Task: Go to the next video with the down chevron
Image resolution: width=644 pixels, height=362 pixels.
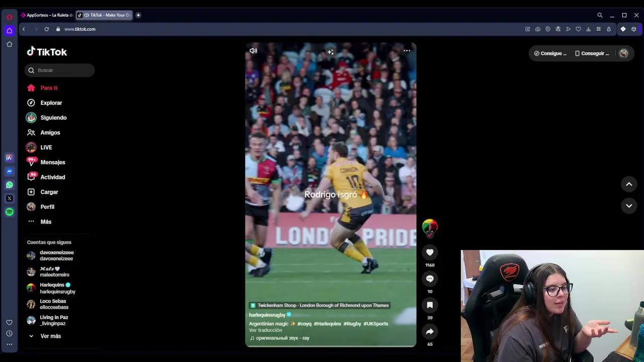Action: tap(629, 206)
